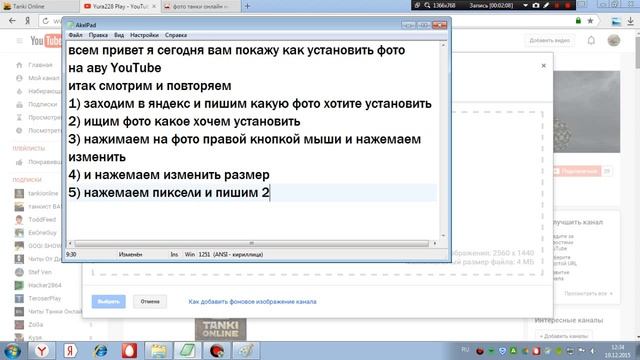Open the Windows Start button

(12, 351)
